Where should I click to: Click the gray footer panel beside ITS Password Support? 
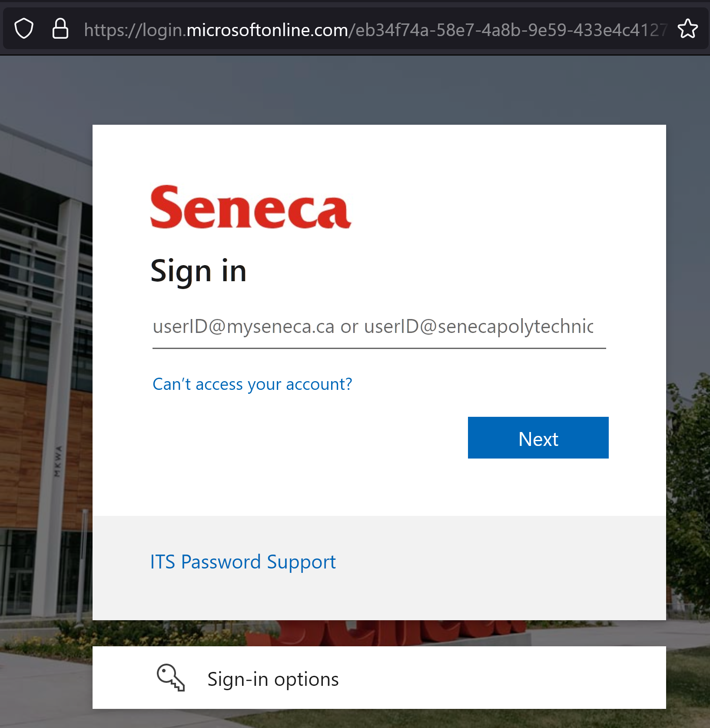(500, 565)
